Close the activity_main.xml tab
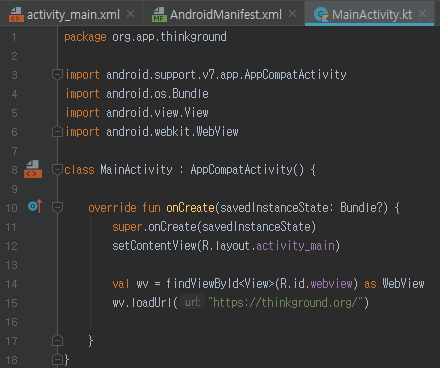 [x=131, y=14]
